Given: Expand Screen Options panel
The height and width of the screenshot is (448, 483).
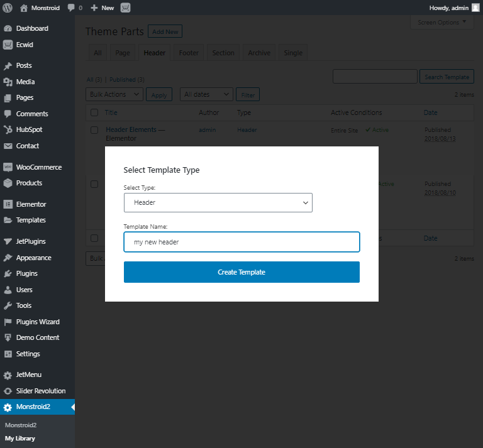Looking at the screenshot, I should click(x=442, y=23).
